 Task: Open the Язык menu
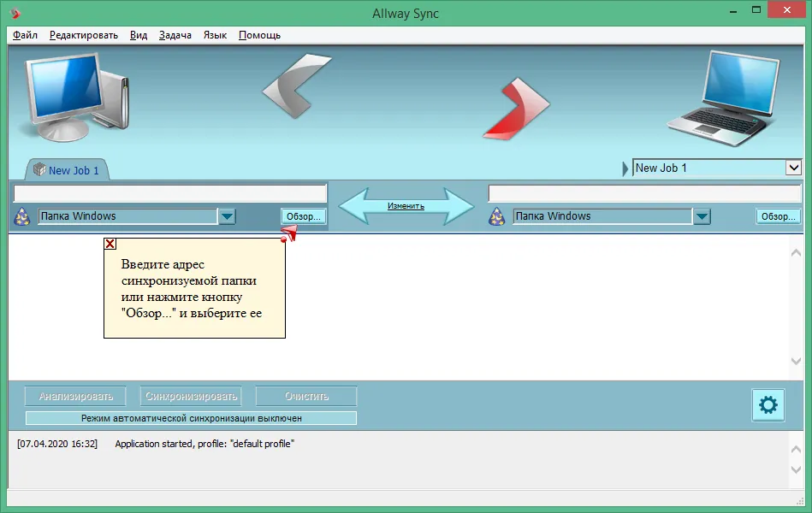215,35
